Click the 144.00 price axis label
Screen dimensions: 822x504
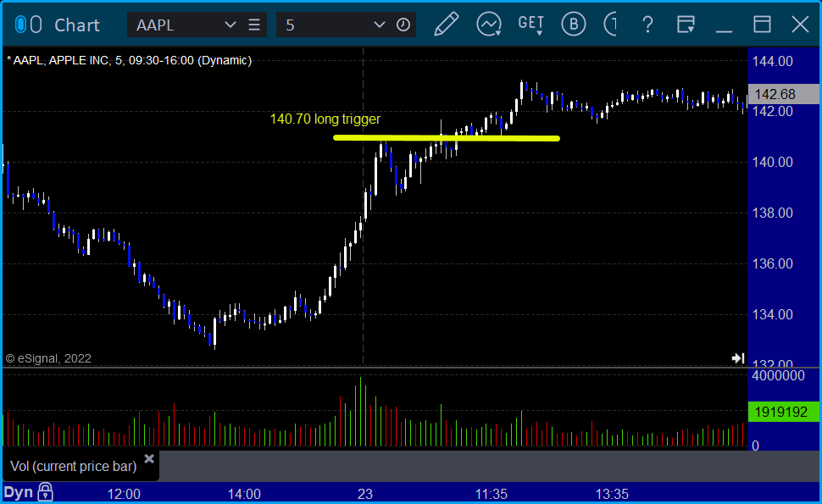773,61
